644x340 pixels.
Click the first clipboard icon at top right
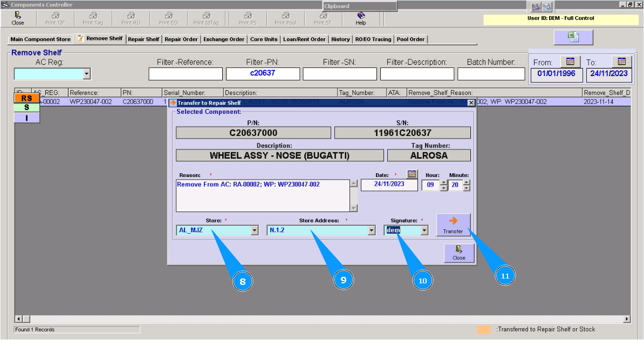536,7
